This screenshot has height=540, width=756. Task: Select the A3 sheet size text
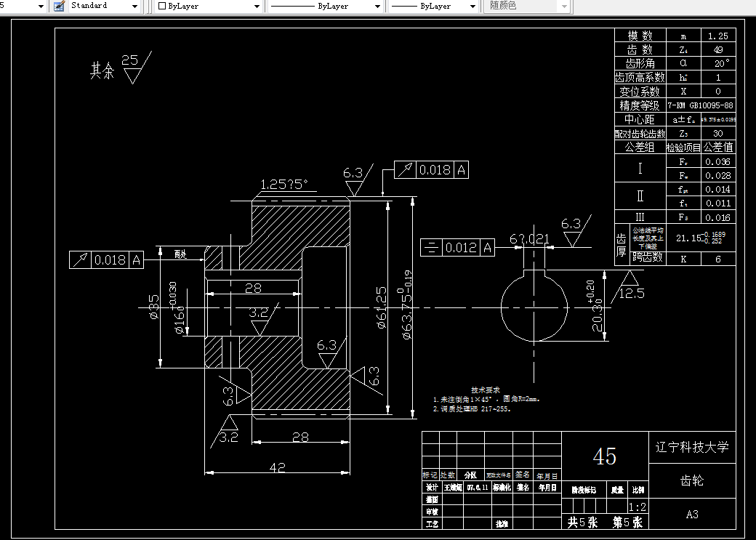692,515
